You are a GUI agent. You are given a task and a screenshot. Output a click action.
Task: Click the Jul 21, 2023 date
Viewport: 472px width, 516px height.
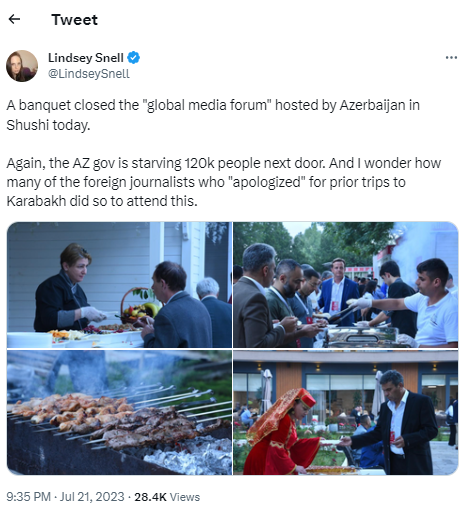92,497
